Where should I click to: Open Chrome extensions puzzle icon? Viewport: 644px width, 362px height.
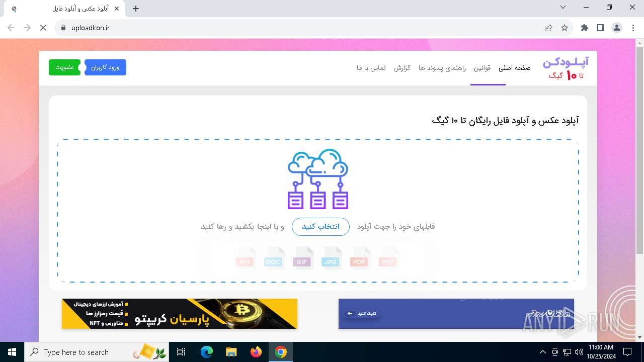click(585, 28)
